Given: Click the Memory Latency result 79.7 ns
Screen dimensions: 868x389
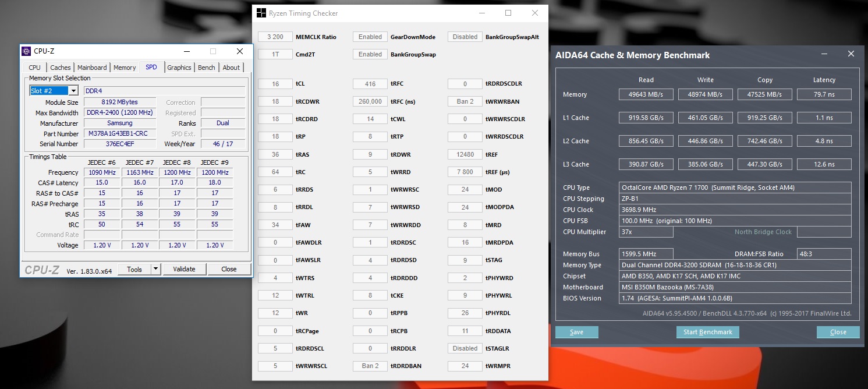Looking at the screenshot, I should (824, 94).
